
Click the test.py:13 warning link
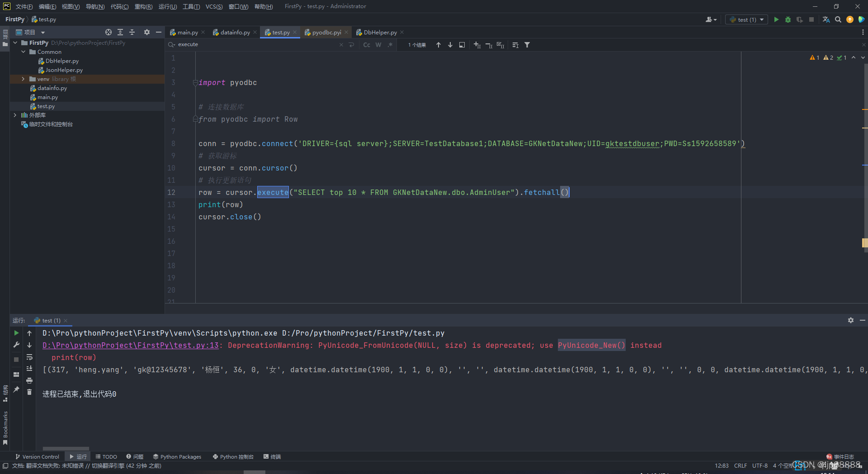tap(131, 345)
